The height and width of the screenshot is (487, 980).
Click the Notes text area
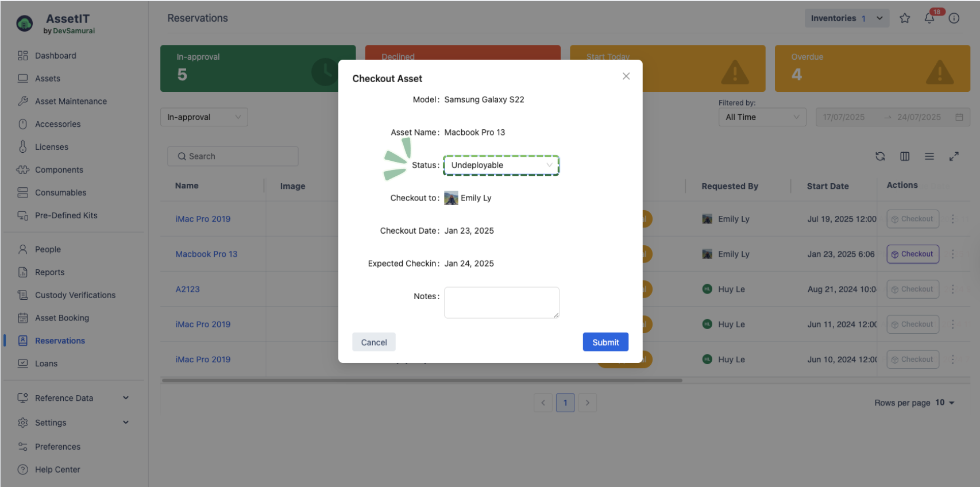pos(501,302)
